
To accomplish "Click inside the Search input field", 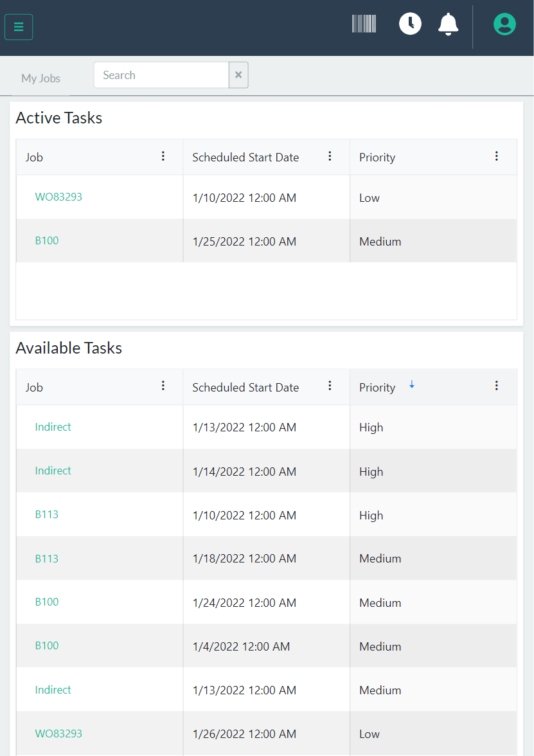I will [x=161, y=75].
